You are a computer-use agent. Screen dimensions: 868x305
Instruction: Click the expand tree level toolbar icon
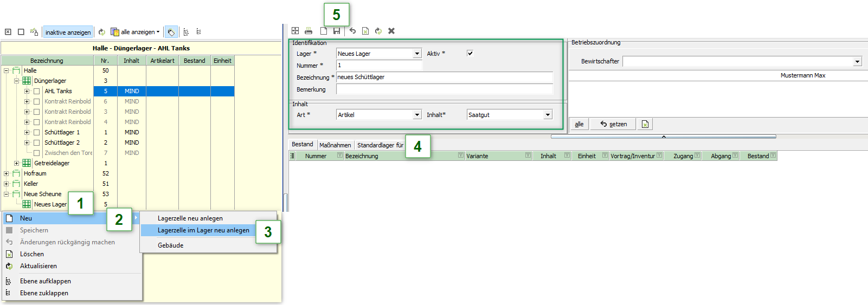tap(186, 32)
